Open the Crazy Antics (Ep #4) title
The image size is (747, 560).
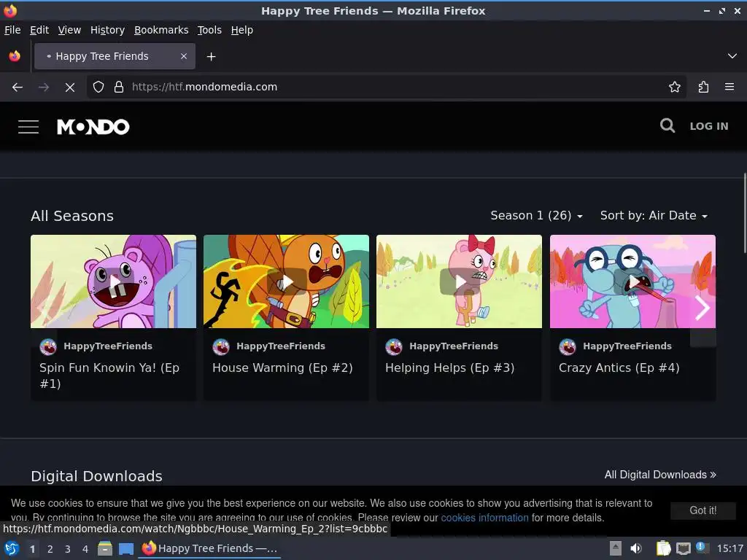point(619,368)
